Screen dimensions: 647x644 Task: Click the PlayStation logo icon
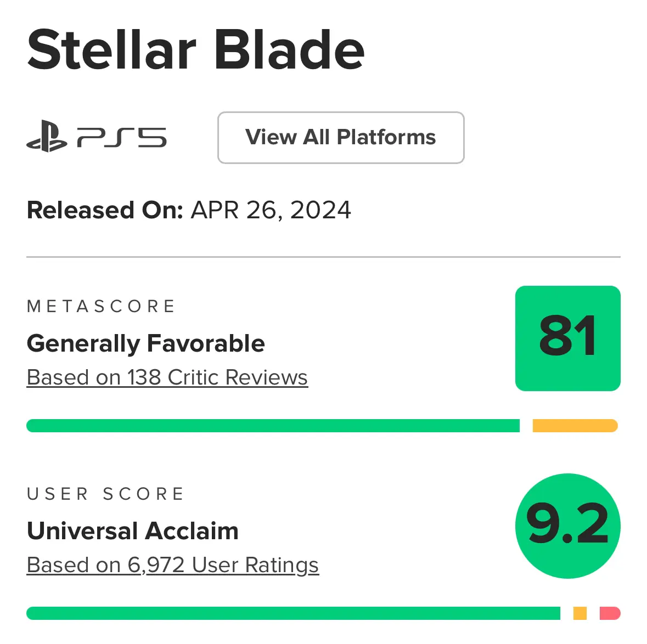click(x=47, y=136)
